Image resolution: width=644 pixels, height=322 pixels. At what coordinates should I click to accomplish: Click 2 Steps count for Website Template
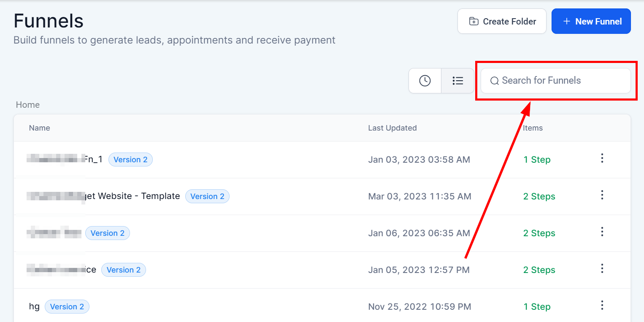[x=539, y=196]
